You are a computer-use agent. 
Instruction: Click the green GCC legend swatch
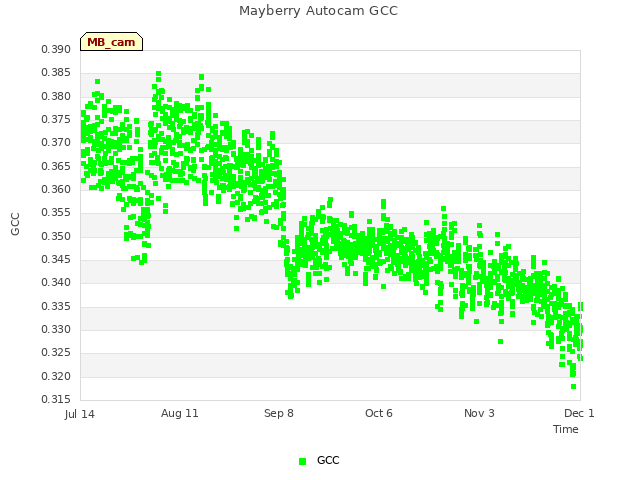click(x=302, y=461)
